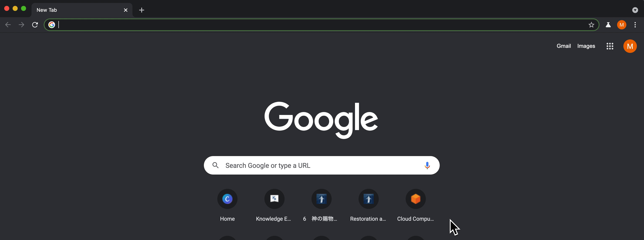
Task: Open the Cloud Compu... shortcut
Action: [415, 198]
